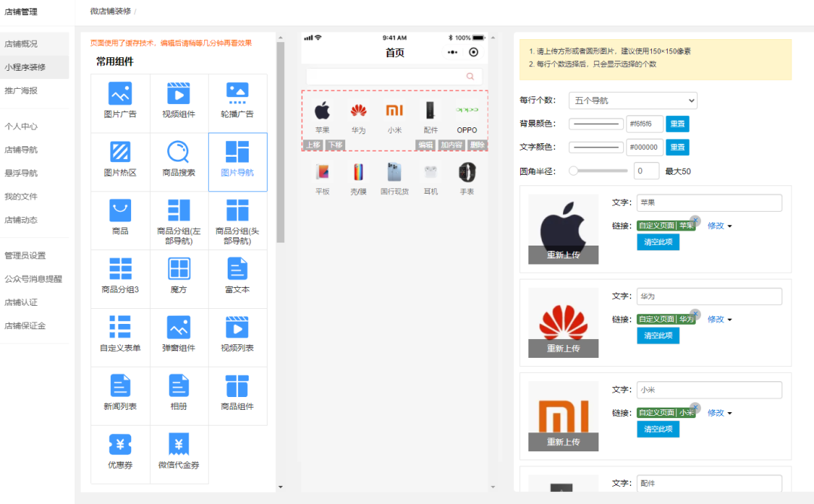The image size is (814, 504).
Task: Reset the 背景颜色 with the 重置 button
Action: click(x=676, y=124)
